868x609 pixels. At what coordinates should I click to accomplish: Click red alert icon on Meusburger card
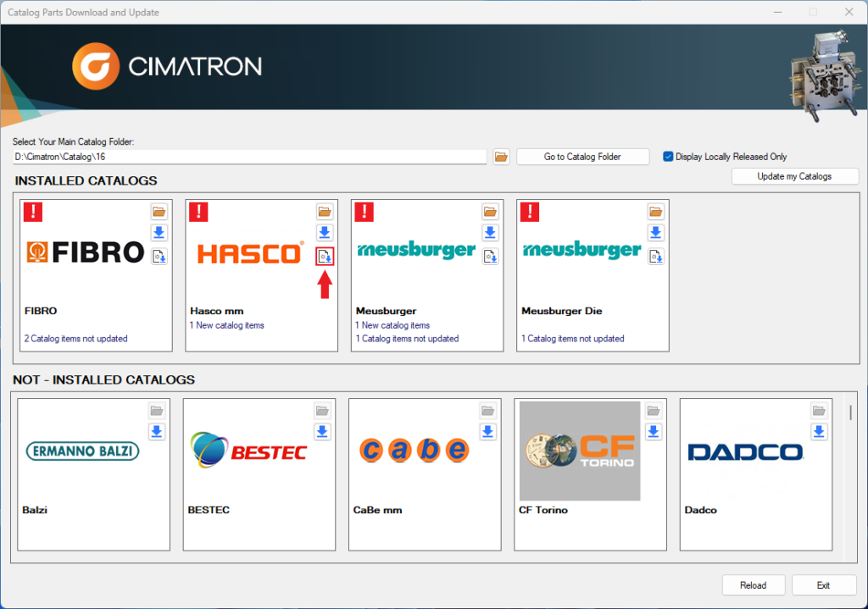(364, 212)
